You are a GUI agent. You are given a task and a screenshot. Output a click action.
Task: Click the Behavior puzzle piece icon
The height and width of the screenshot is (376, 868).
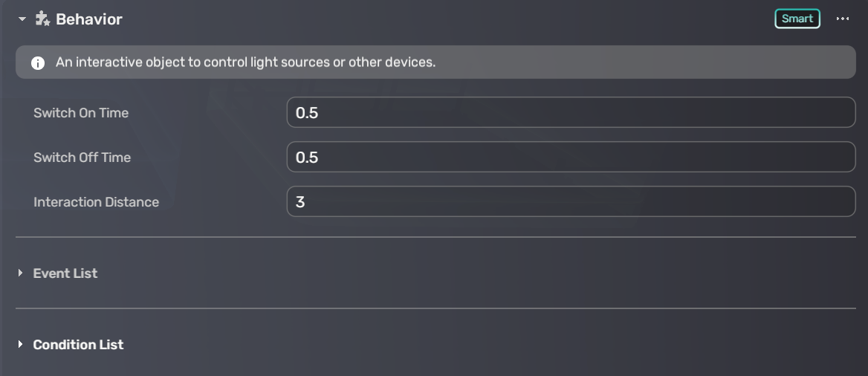42,19
